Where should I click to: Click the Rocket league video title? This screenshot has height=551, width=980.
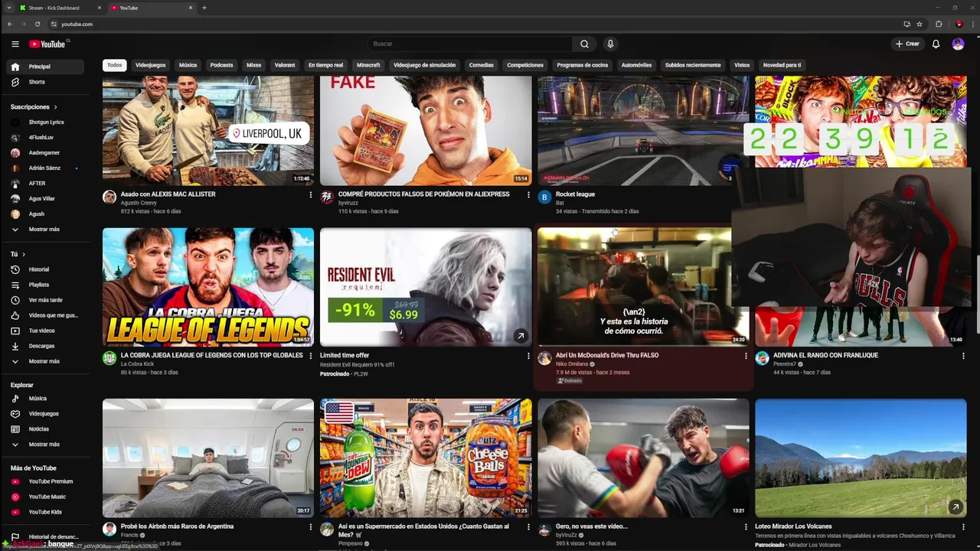coord(575,194)
